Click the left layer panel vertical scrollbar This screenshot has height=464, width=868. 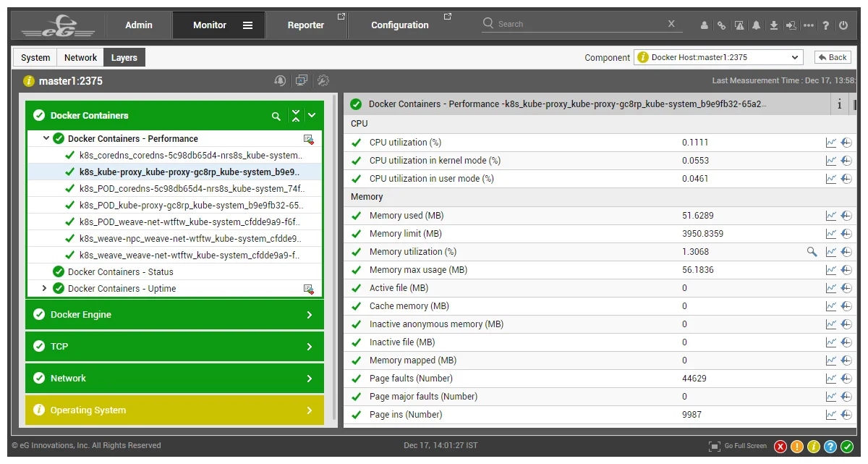[334, 257]
